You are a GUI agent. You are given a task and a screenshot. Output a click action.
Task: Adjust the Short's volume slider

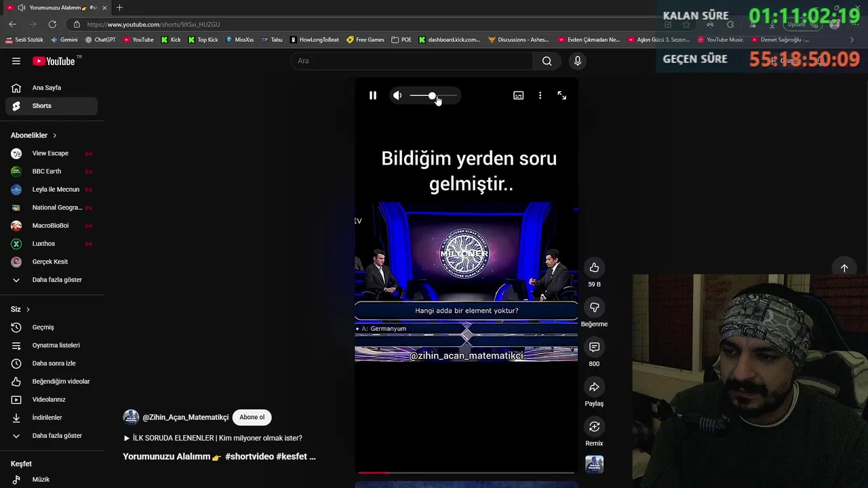coord(433,96)
